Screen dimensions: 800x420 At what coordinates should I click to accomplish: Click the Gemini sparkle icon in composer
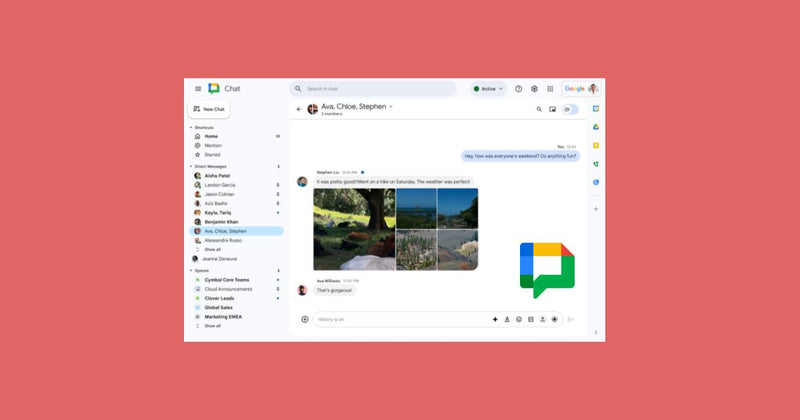pyautogui.click(x=495, y=319)
